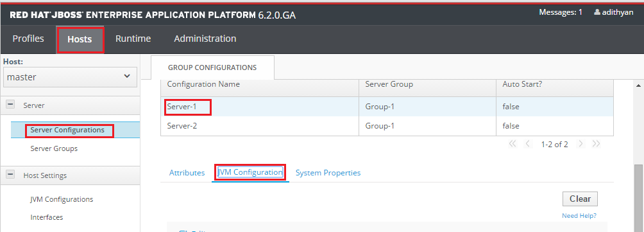Click the Clear button
The width and height of the screenshot is (644, 232).
tap(580, 199)
